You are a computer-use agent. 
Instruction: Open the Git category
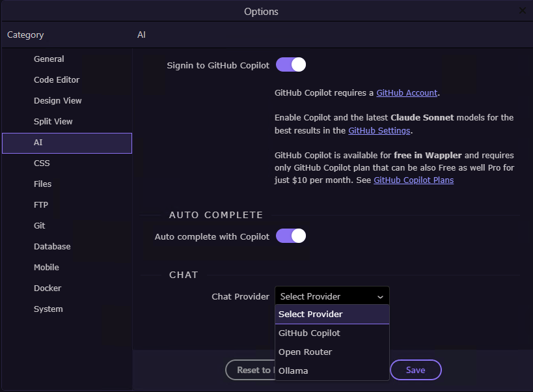(67, 226)
